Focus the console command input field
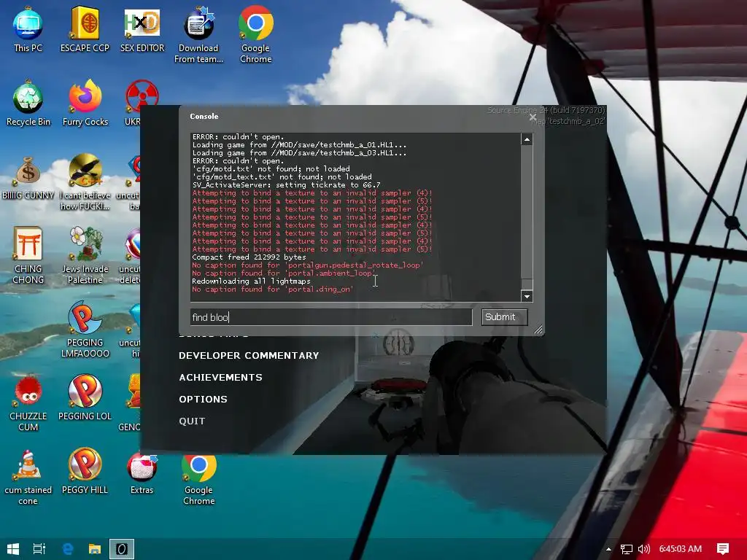This screenshot has width=747, height=560. pyautogui.click(x=331, y=317)
